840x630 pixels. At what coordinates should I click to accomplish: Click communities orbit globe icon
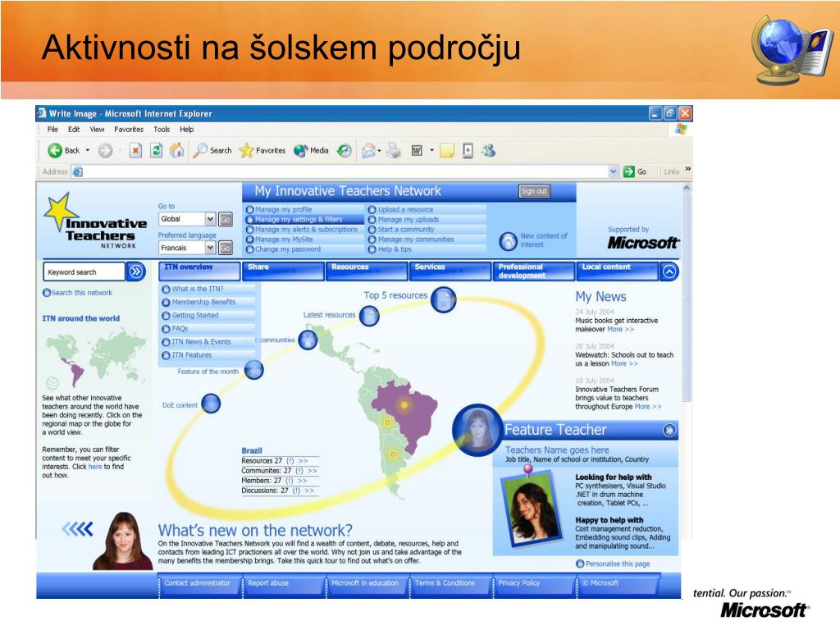click(x=308, y=340)
